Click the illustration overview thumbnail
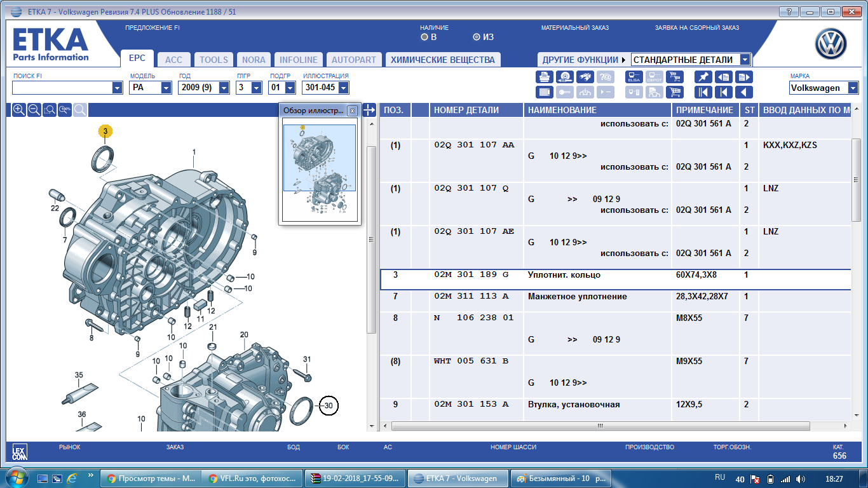Screen dimensions: 868x488 (320, 168)
